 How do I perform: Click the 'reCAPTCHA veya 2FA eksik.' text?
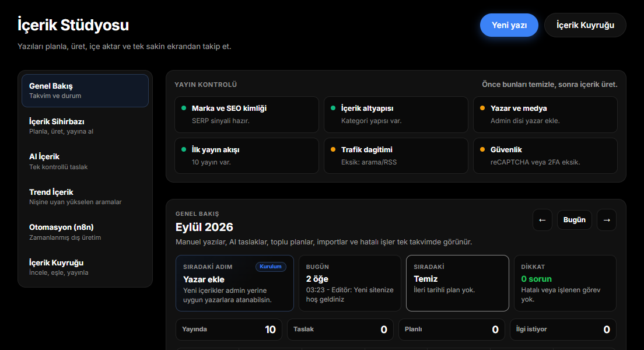pos(535,162)
